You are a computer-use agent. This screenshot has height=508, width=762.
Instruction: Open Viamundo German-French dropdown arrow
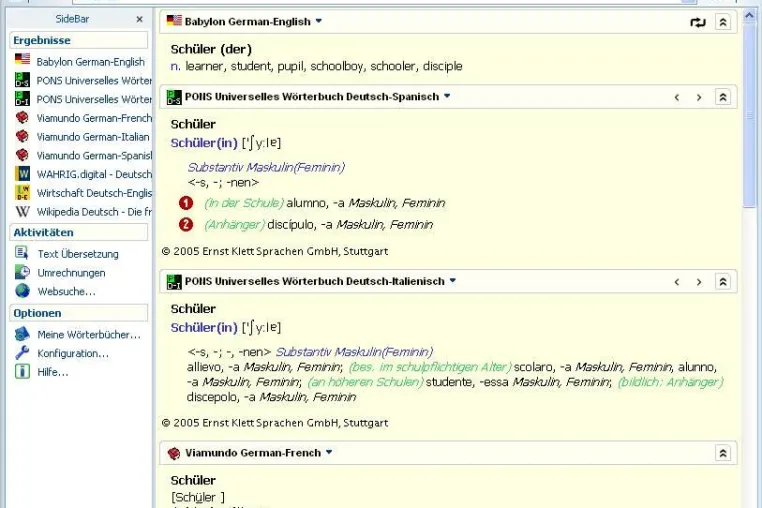click(x=329, y=452)
